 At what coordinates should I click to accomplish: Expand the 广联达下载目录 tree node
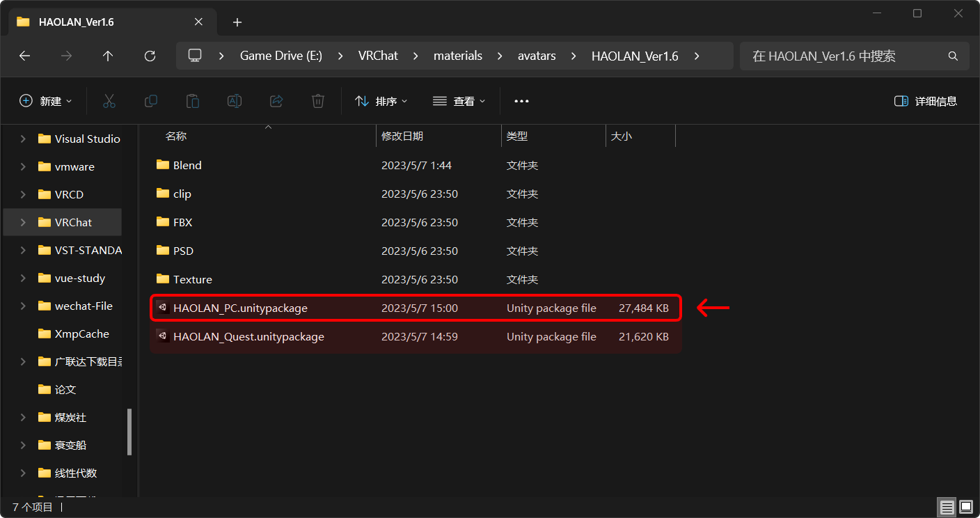coord(23,361)
